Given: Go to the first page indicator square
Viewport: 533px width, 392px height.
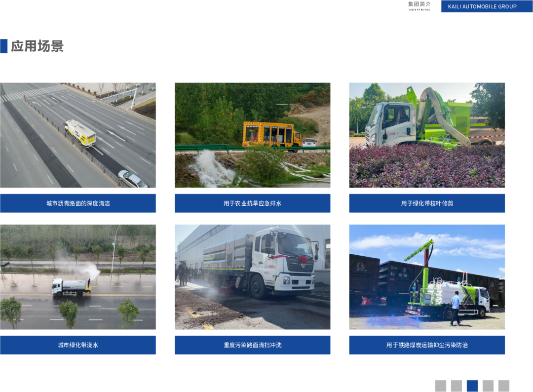Looking at the screenshot, I should pos(441,386).
